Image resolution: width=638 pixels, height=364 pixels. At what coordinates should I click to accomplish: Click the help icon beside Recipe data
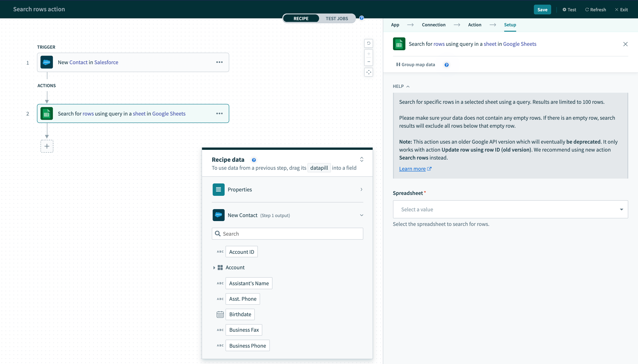pos(254,160)
